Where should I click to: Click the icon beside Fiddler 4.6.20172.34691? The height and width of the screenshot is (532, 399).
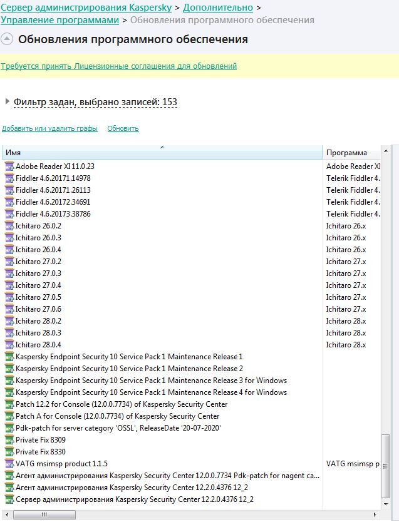[x=9, y=202]
